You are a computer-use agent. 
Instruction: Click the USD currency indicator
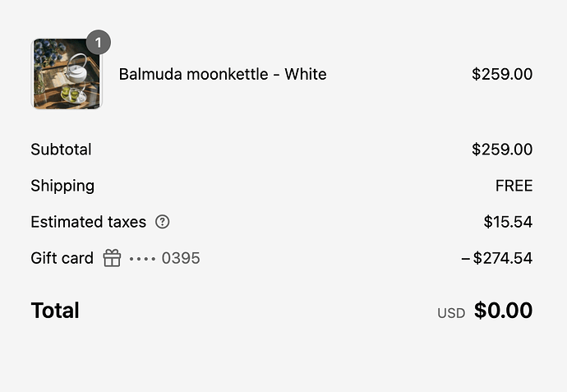point(451,313)
